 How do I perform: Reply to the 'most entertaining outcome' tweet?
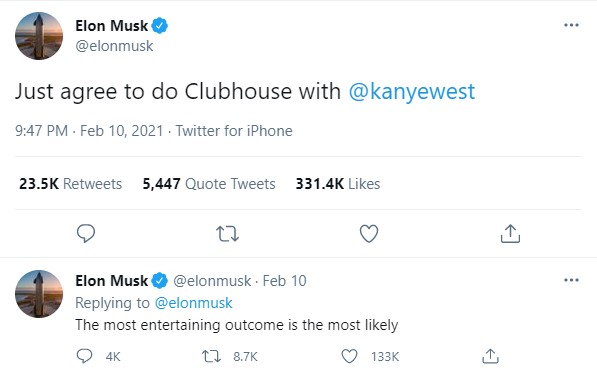(x=84, y=356)
